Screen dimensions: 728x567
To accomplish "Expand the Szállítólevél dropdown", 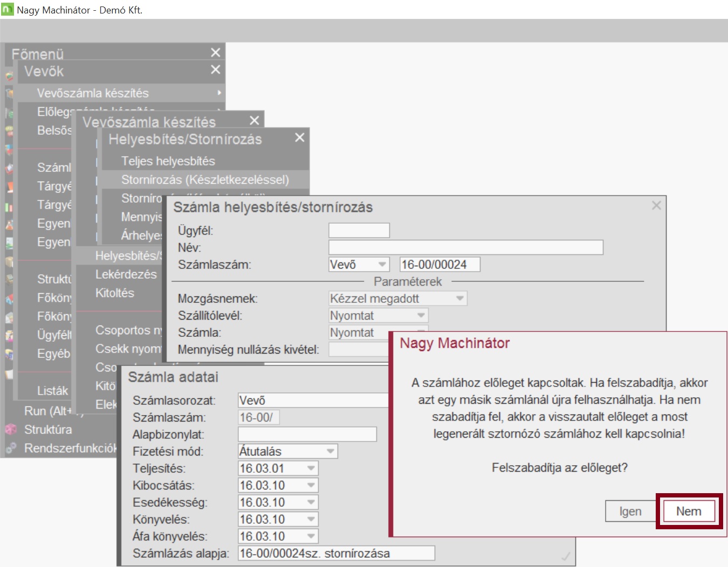I will tap(421, 315).
